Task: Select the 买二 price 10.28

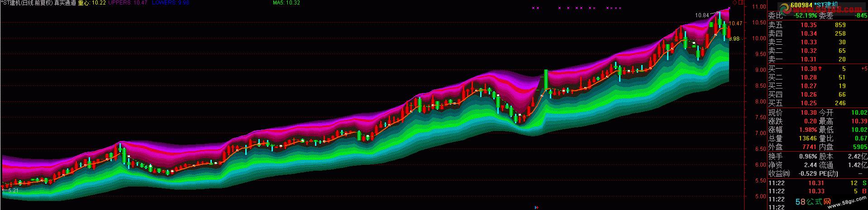Action: [808, 77]
